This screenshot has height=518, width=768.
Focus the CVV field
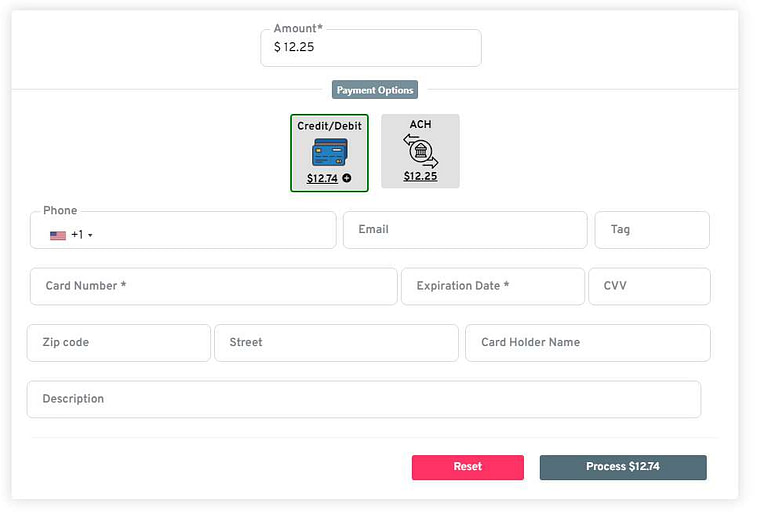(x=649, y=286)
